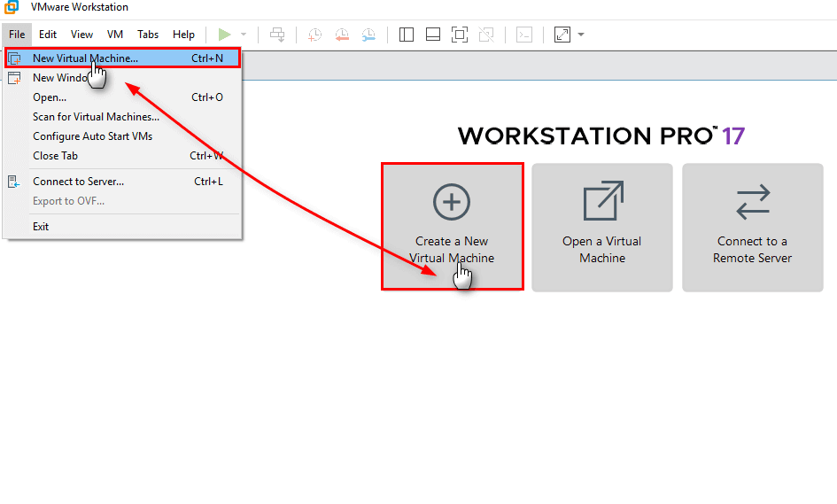
Task: Open the Tabs menu
Action: click(x=148, y=35)
